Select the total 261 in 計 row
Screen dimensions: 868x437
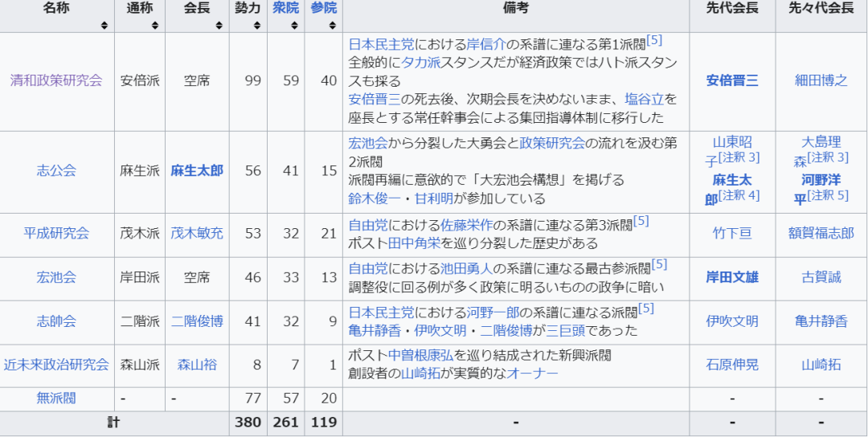point(285,423)
